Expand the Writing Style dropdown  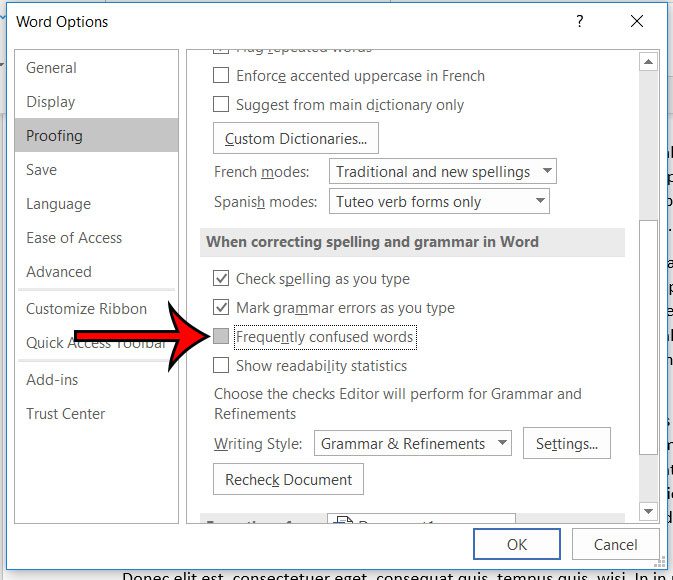pos(412,443)
